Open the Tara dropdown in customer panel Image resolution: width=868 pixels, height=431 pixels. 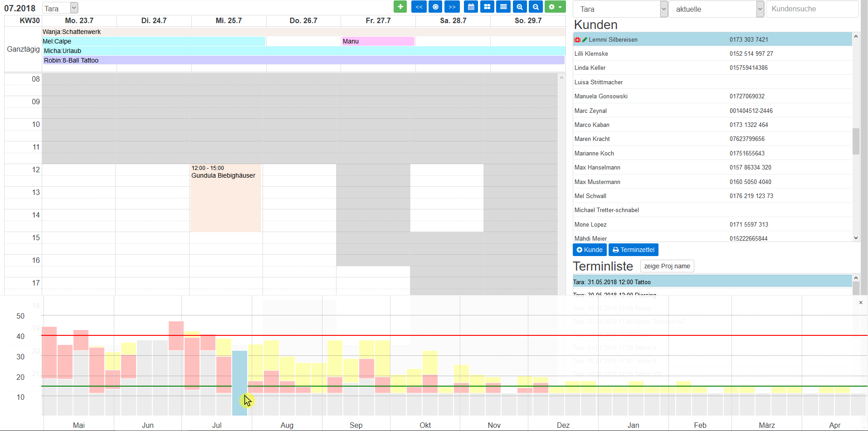pyautogui.click(x=620, y=9)
